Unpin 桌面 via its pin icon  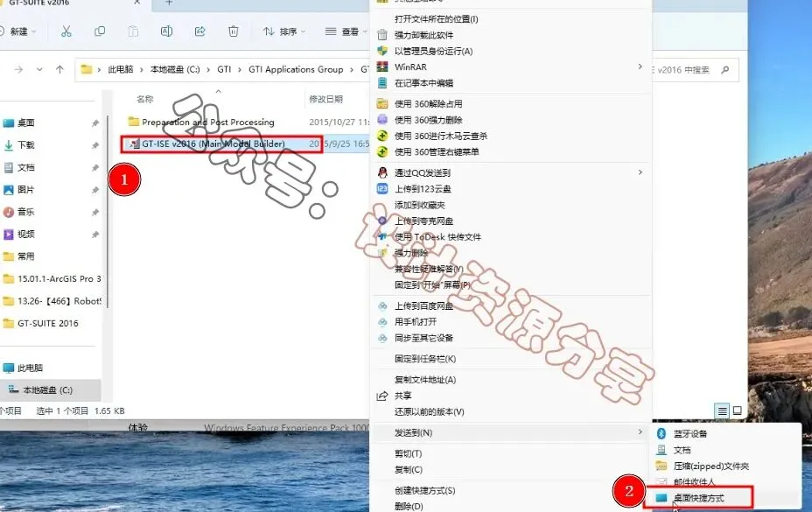pos(95,123)
